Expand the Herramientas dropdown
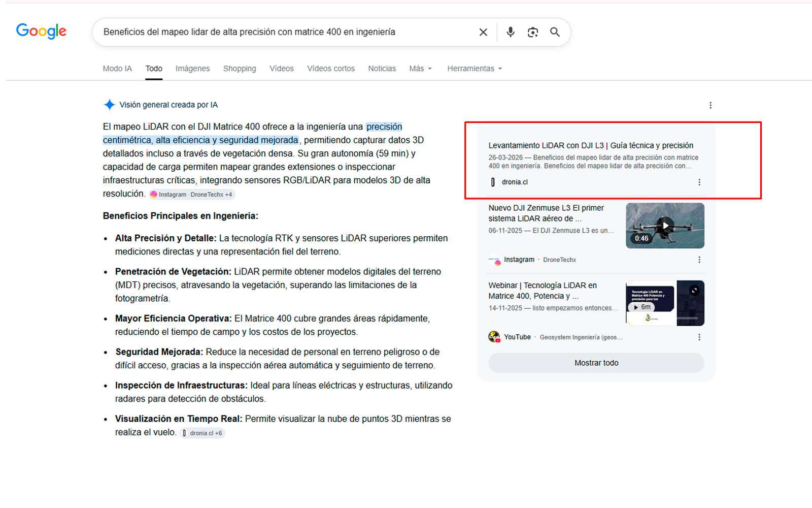This screenshot has height=508, width=812. click(475, 69)
